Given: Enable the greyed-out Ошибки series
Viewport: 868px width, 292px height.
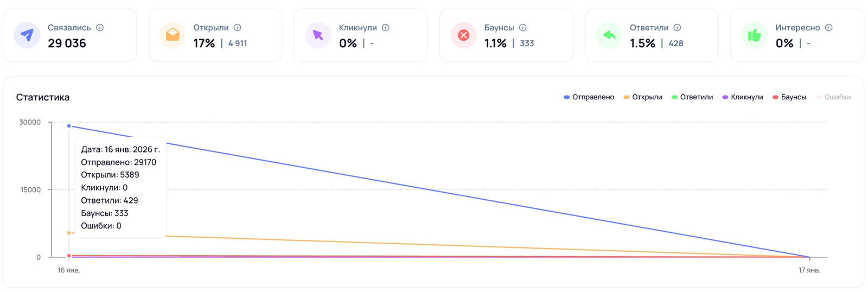Looking at the screenshot, I should pos(834,97).
